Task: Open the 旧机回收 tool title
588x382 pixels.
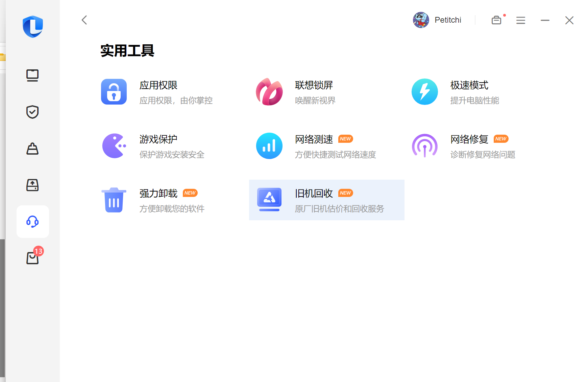Action: (x=314, y=194)
